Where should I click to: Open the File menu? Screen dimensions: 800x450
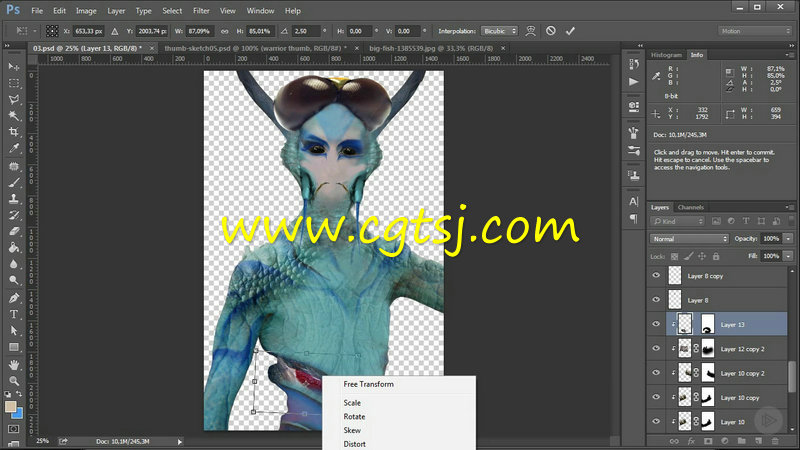(37, 11)
